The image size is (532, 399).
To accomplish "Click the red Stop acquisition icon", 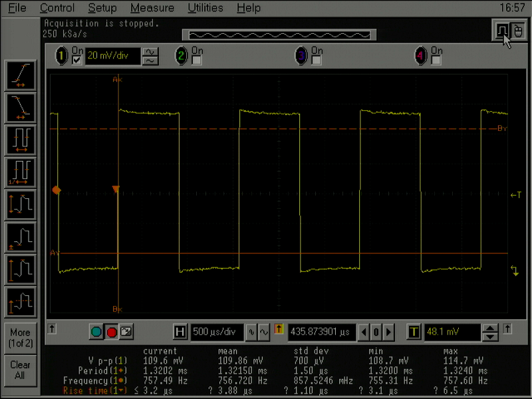I will tap(110, 331).
